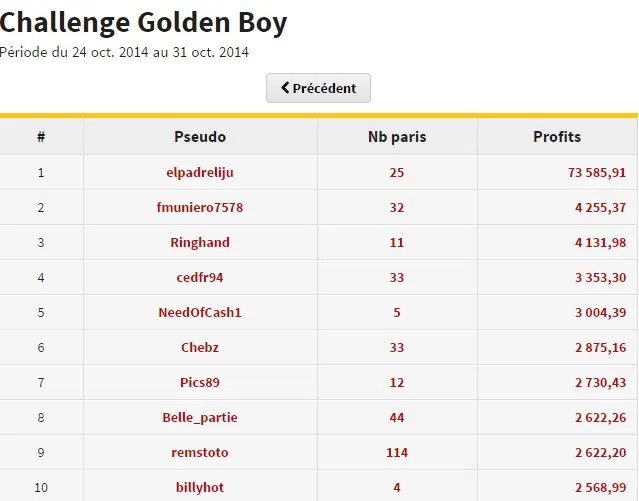Click the Nb paris column header
Image resolution: width=639 pixels, height=501 pixels.
coord(397,137)
